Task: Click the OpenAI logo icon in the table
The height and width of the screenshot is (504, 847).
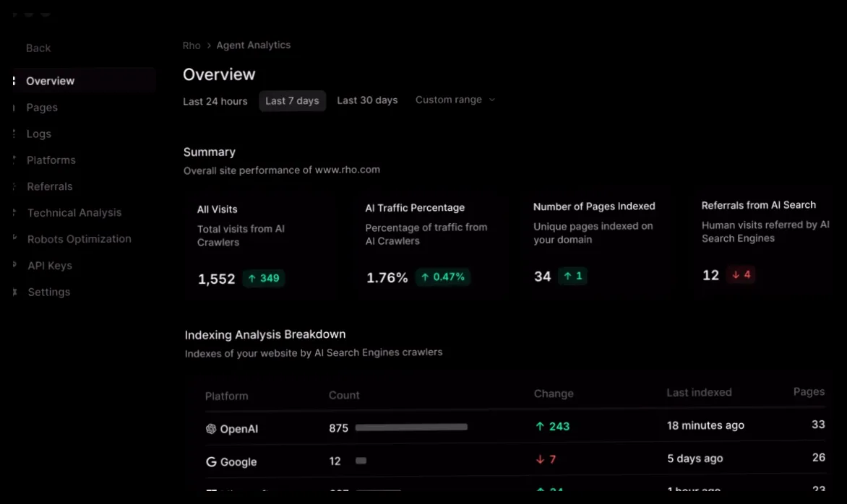Action: pos(211,429)
